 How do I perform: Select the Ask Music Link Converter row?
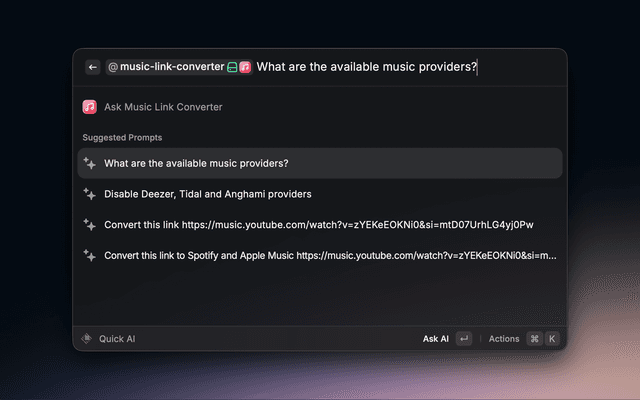(163, 106)
